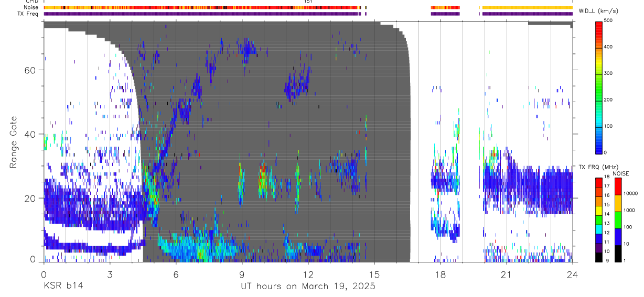Pick the green segment of NOISE colorbar
Screen dimensions: 644x297
click(x=618, y=220)
